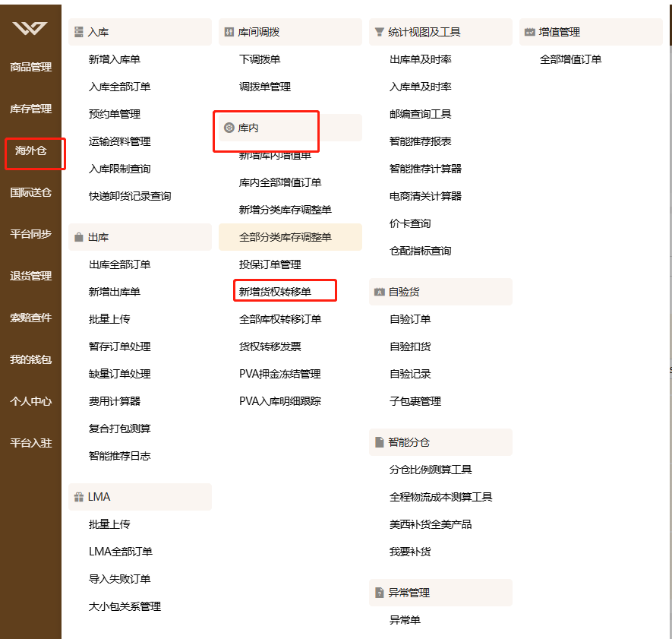Open 入库单及时率
The width and height of the screenshot is (672, 639).
pos(421,87)
